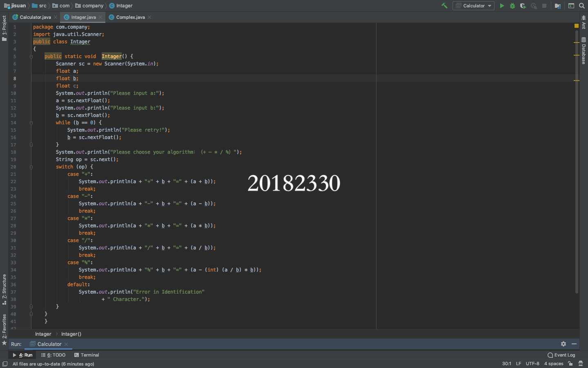Open Search Everywhere magnifier icon
This screenshot has height=368, width=588.
coord(582,6)
